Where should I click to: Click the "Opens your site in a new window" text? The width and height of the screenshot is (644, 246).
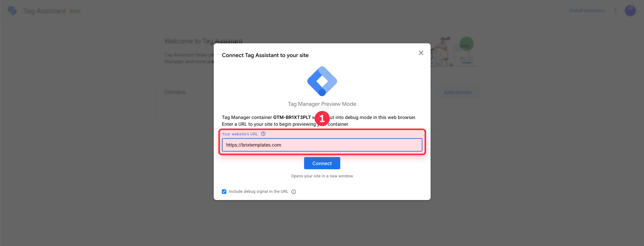tap(322, 176)
